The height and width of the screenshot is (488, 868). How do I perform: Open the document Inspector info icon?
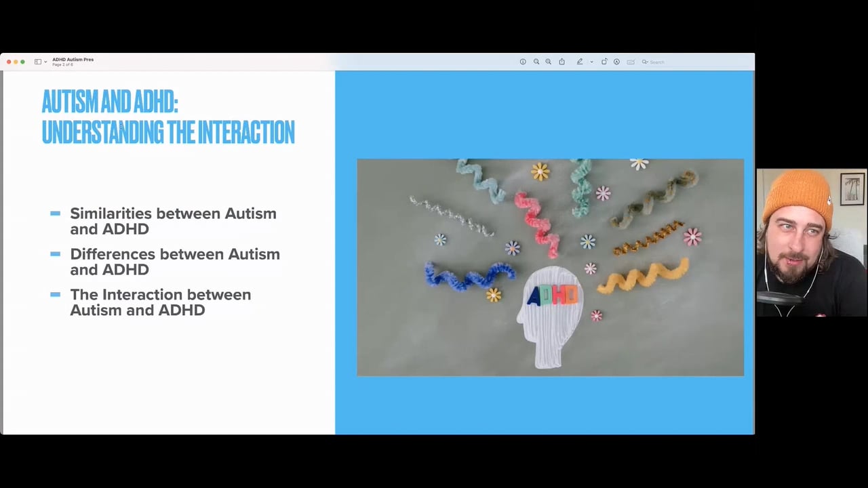click(x=523, y=62)
